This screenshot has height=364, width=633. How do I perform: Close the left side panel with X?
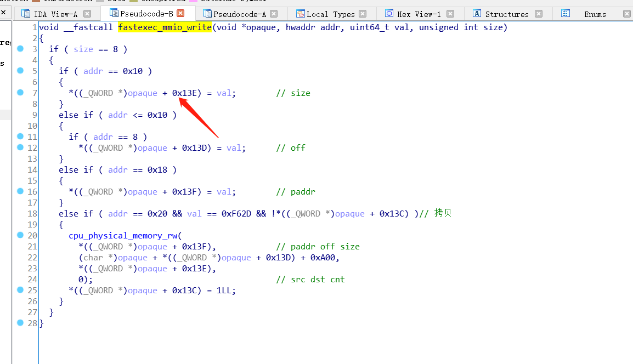(3, 12)
